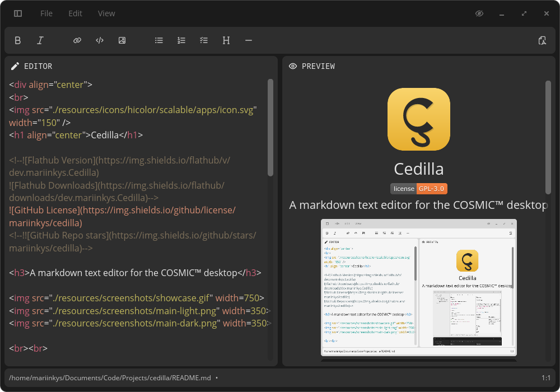Viewport: 560px width, 392px height.
Task: Click the preview pane scrollbar
Action: [548, 137]
